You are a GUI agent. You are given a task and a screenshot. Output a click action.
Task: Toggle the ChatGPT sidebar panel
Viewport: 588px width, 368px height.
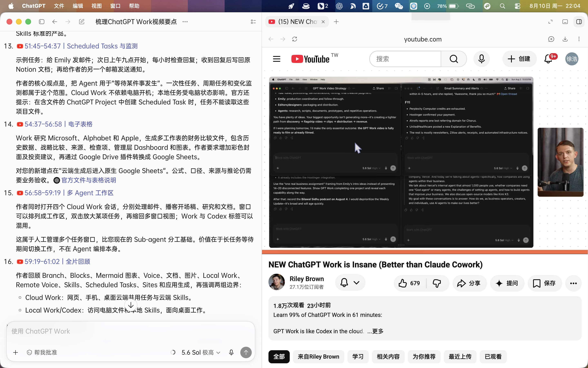coord(42,22)
